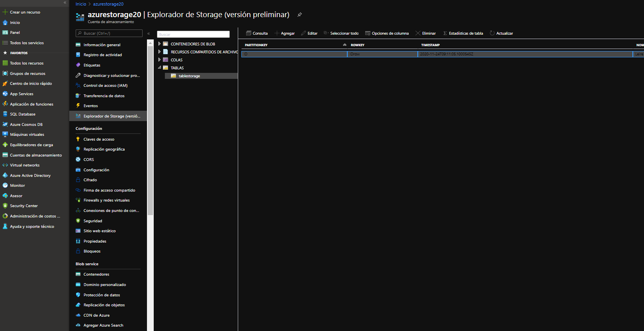Click the Crear un recurso plus icon
The image size is (644, 331).
coord(5,12)
